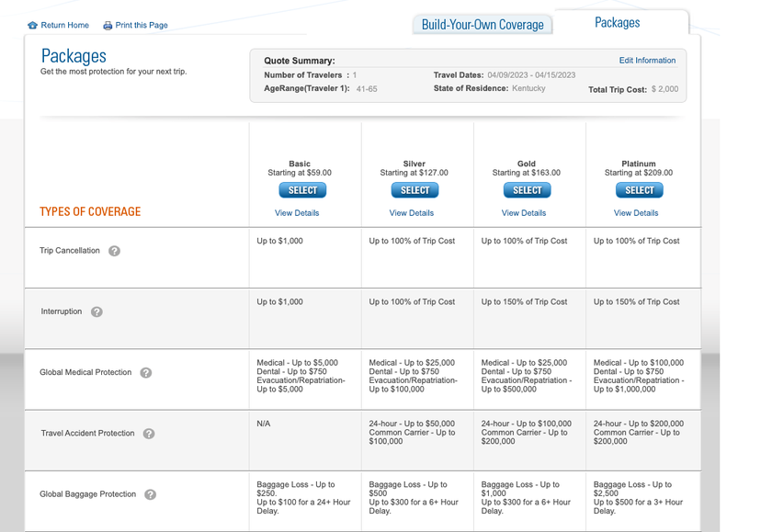Click the Platinum View Details link
The image size is (761, 532).
coord(635,212)
